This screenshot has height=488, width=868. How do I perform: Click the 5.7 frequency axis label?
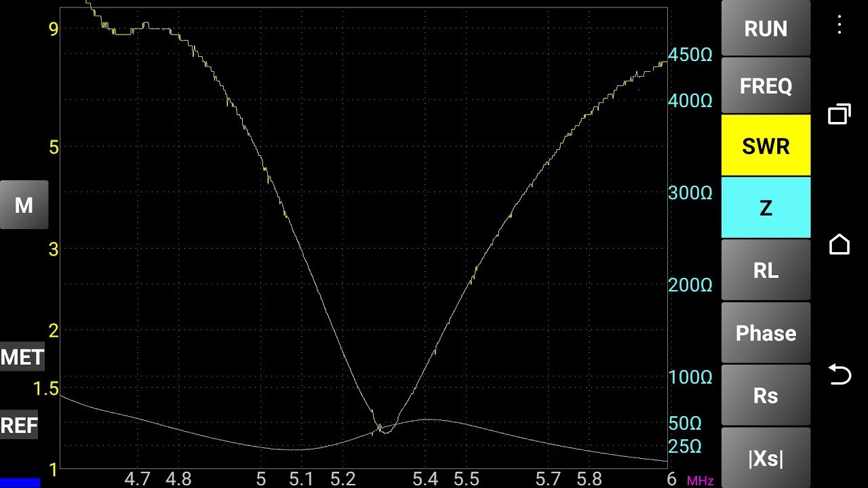[x=548, y=479]
